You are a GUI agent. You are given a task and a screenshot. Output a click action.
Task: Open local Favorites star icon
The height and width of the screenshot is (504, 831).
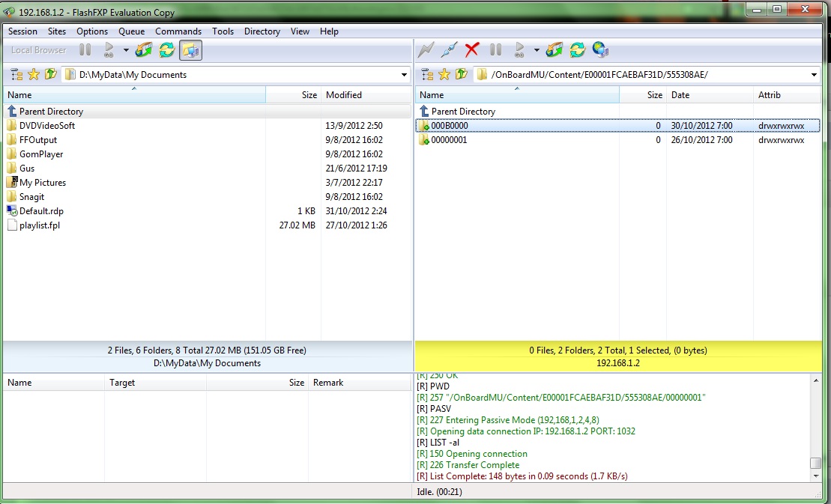[x=34, y=75]
